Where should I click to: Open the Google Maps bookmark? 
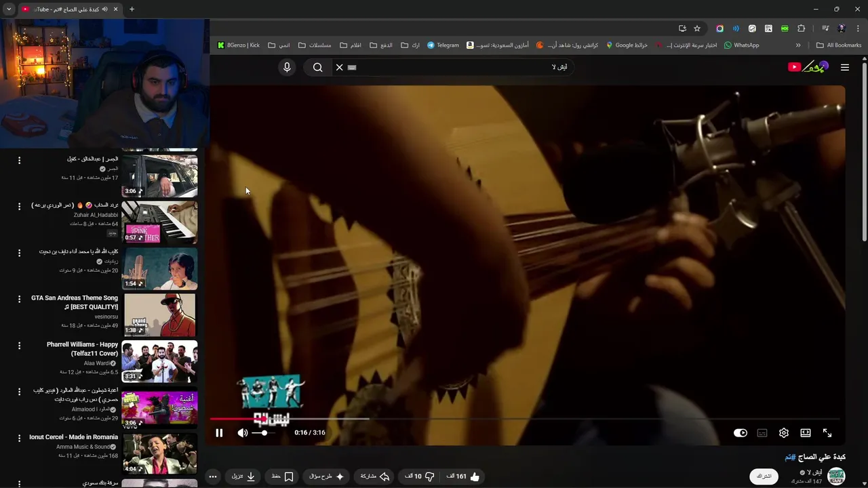627,45
